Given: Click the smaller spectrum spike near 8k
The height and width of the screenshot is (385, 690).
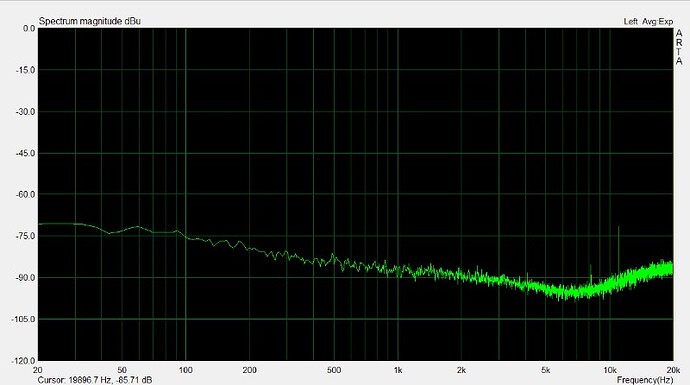Looking at the screenshot, I should point(591,275).
